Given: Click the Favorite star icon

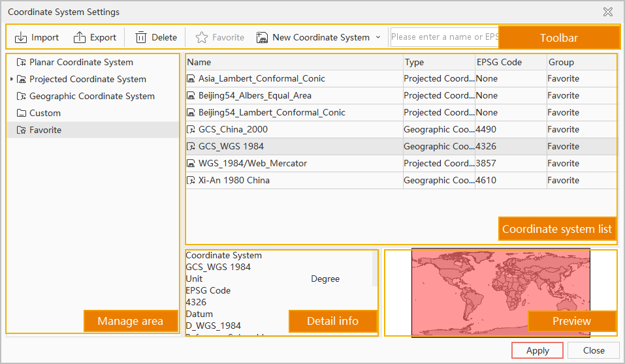Looking at the screenshot, I should click(202, 38).
